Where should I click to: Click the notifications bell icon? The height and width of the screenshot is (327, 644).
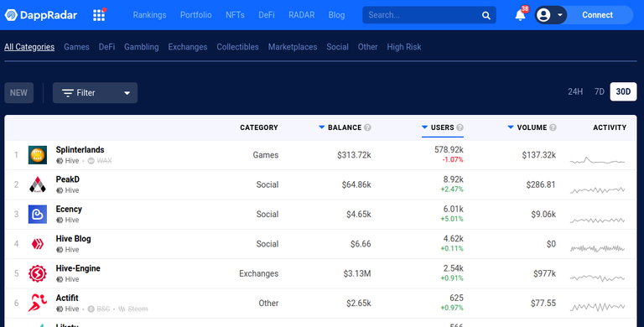click(x=520, y=15)
